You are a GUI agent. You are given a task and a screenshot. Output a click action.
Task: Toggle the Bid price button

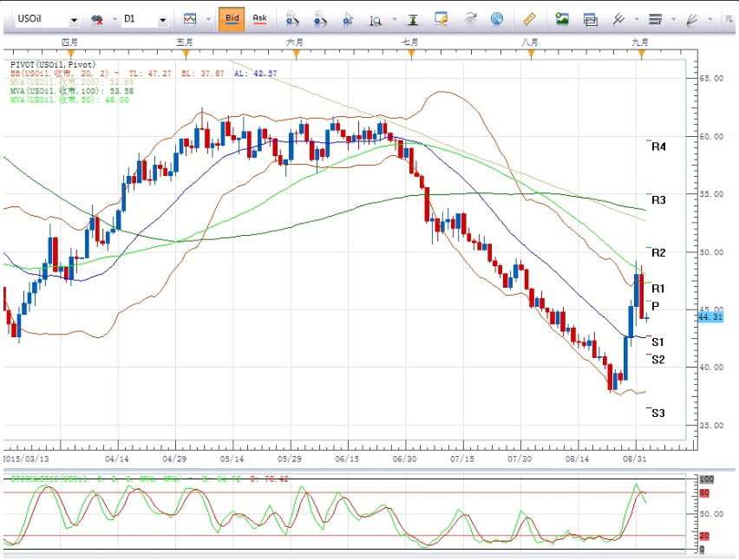click(232, 19)
